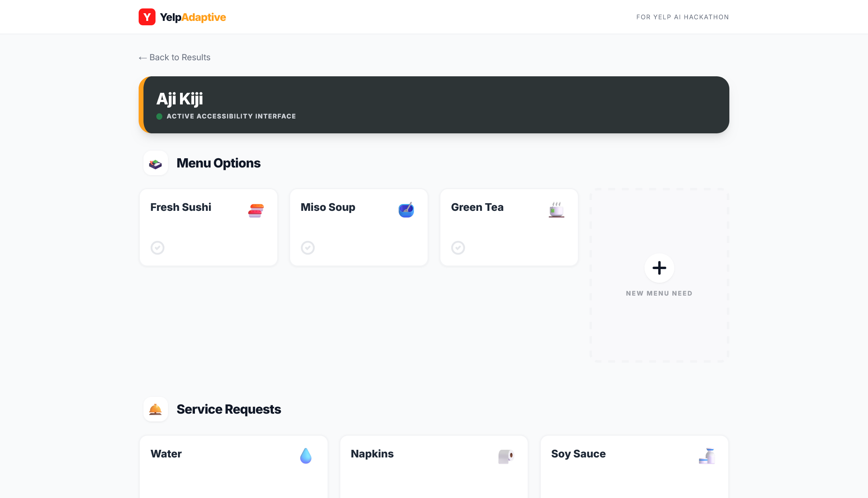Screen dimensions: 868x498
Task: Toggle the Fresh Sushi check circle
Action: tap(158, 248)
